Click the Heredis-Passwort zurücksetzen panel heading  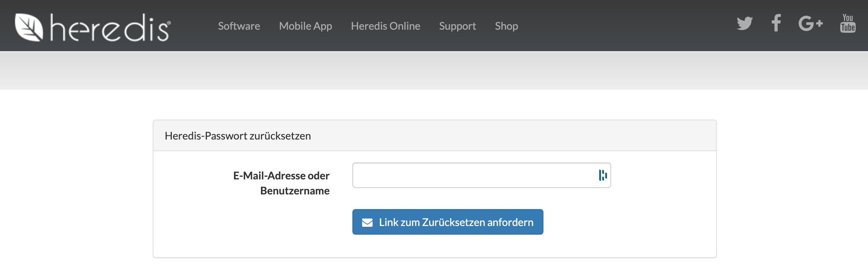click(x=238, y=136)
